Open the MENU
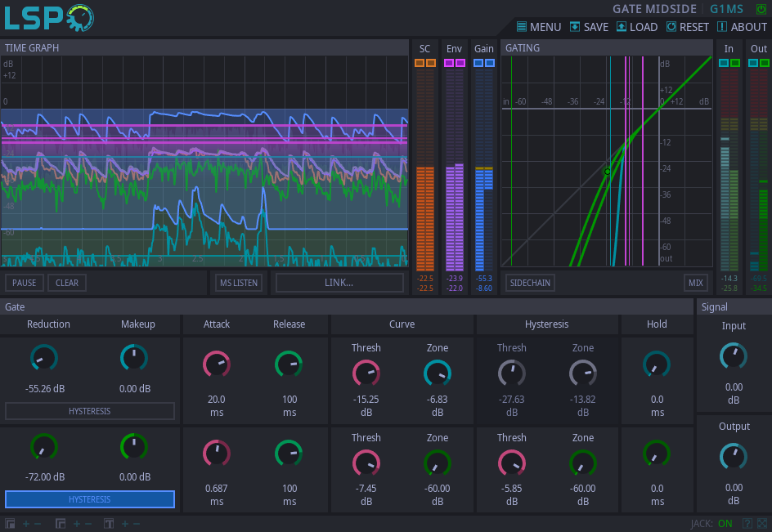Image resolution: width=772 pixels, height=532 pixels. [x=539, y=27]
